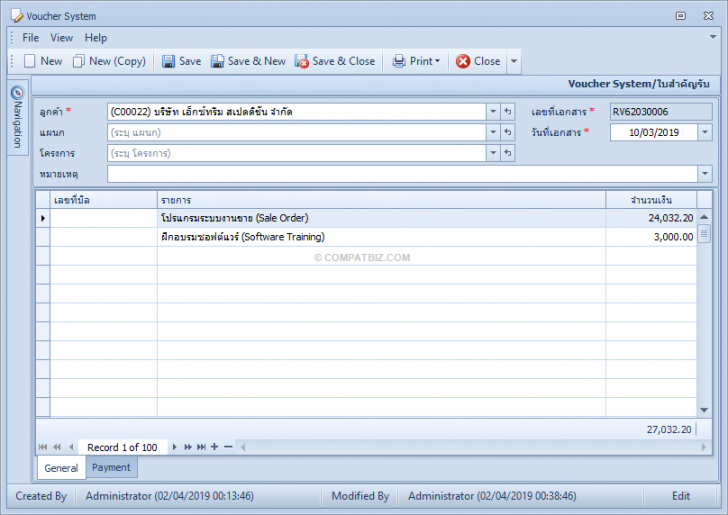Open the customer (C00022) dropdown arrow
This screenshot has width=728, height=515.
tap(493, 112)
